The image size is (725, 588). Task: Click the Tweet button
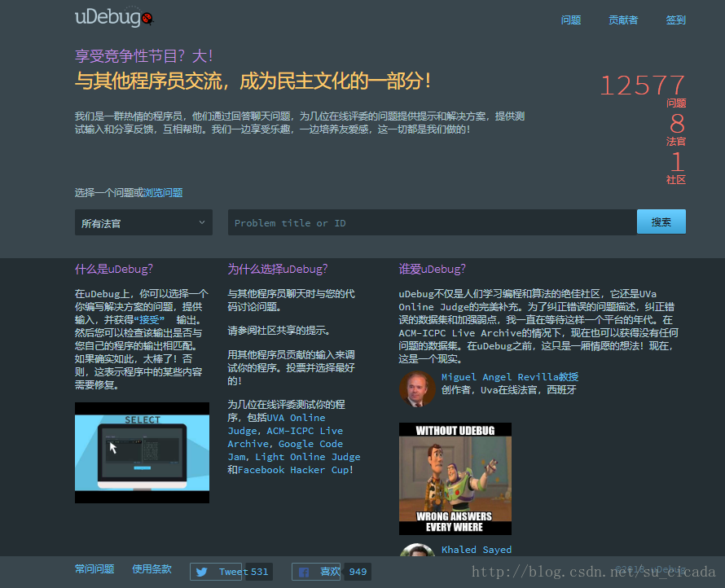[x=216, y=572]
